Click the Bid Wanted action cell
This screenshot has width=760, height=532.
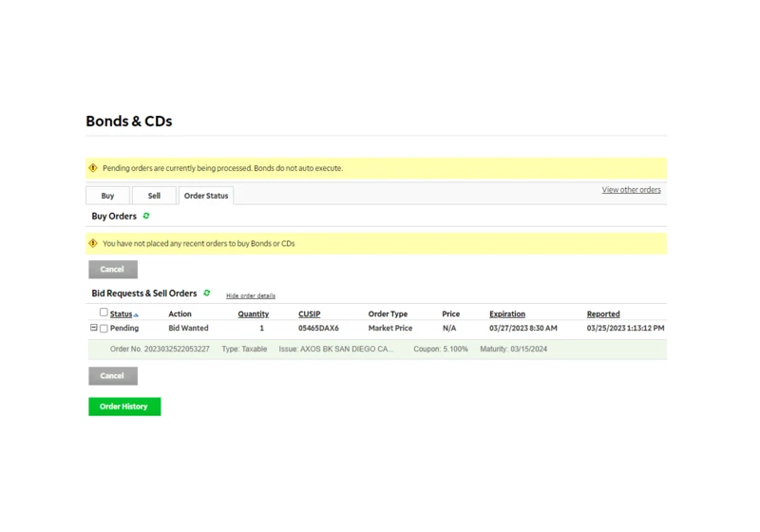[188, 328]
